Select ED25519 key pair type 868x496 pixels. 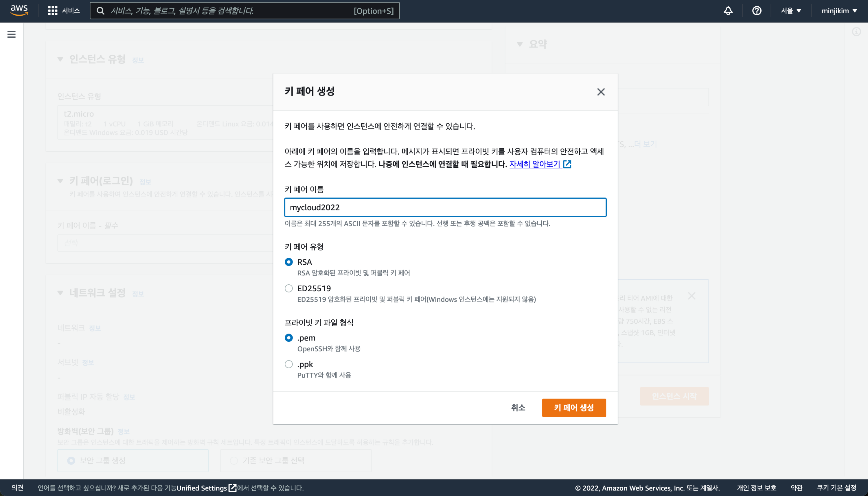click(x=289, y=289)
